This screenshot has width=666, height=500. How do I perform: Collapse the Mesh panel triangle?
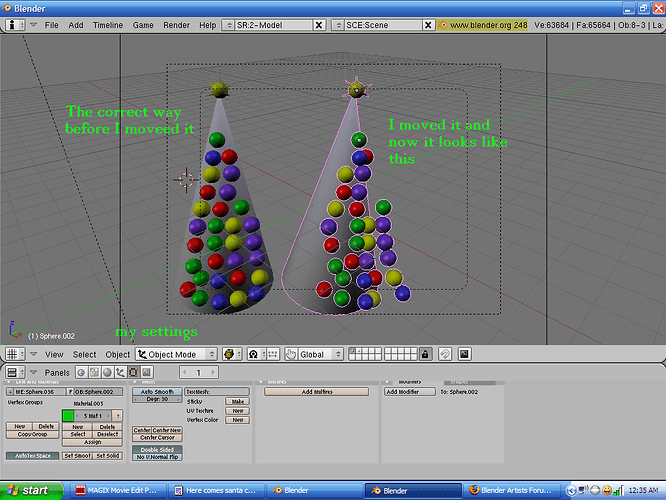pyautogui.click(x=135, y=382)
